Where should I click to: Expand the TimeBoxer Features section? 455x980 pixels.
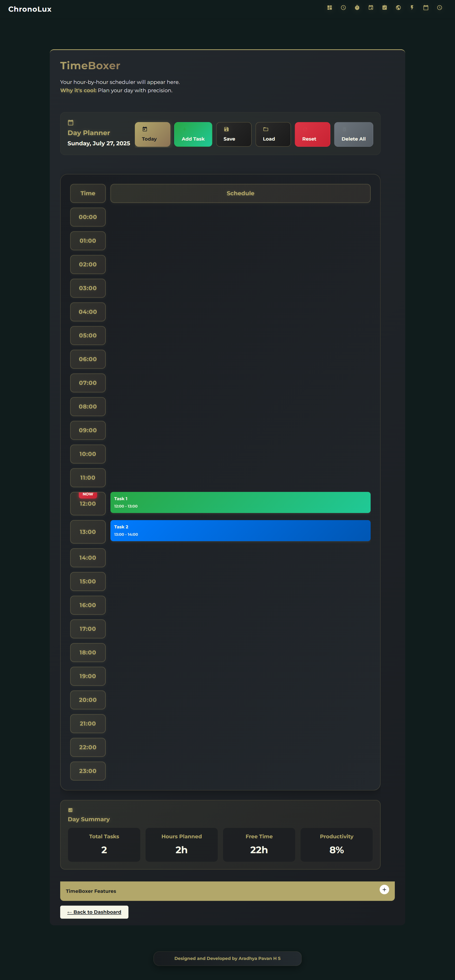[x=384, y=889]
